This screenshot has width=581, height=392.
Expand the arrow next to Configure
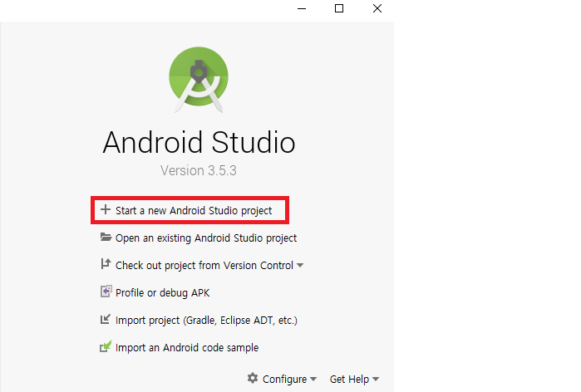coord(313,379)
